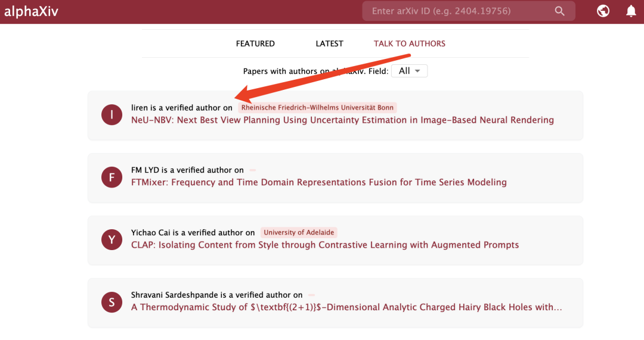644x340 pixels.
Task: Click the Rheinische Friedrich-Wilhelms Universität Bonn tag
Action: (317, 107)
